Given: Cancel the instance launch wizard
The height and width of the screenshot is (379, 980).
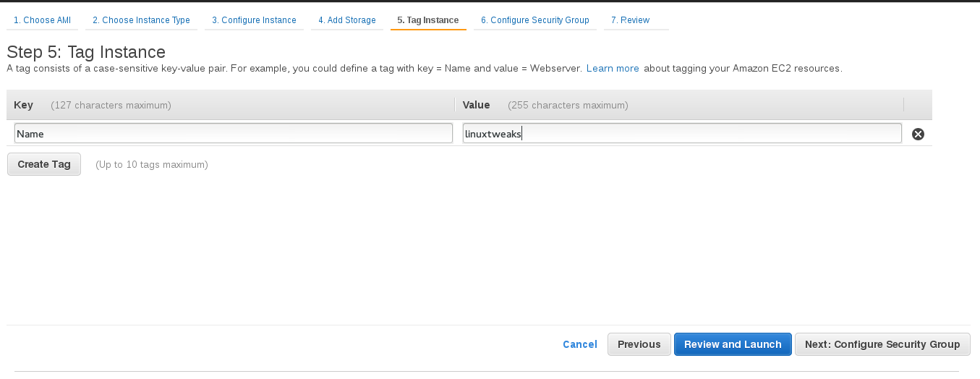Looking at the screenshot, I should point(580,344).
